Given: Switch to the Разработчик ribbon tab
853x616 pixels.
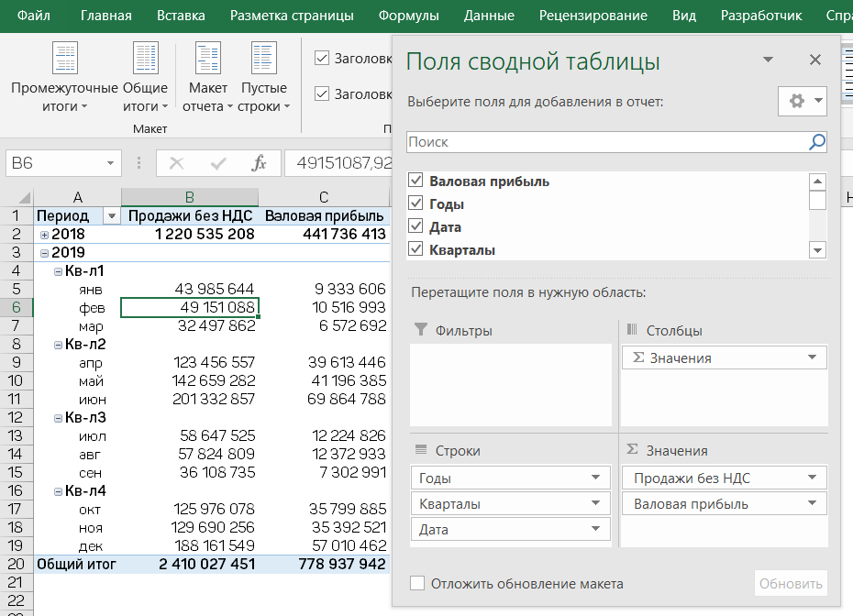Looking at the screenshot, I should [x=761, y=16].
